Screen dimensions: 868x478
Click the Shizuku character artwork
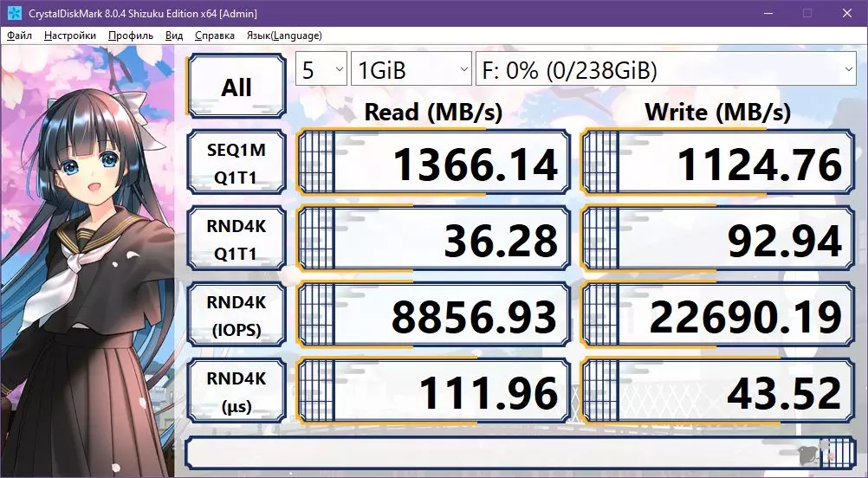coord(87,262)
